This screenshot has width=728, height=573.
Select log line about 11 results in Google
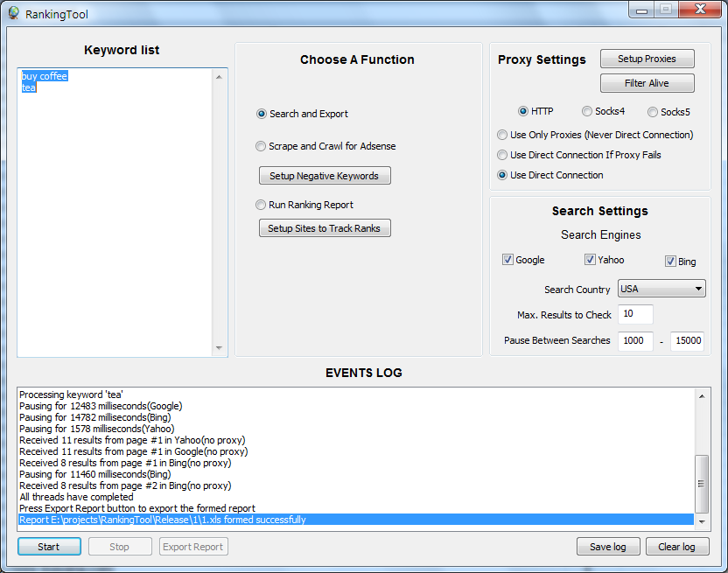tap(355, 451)
